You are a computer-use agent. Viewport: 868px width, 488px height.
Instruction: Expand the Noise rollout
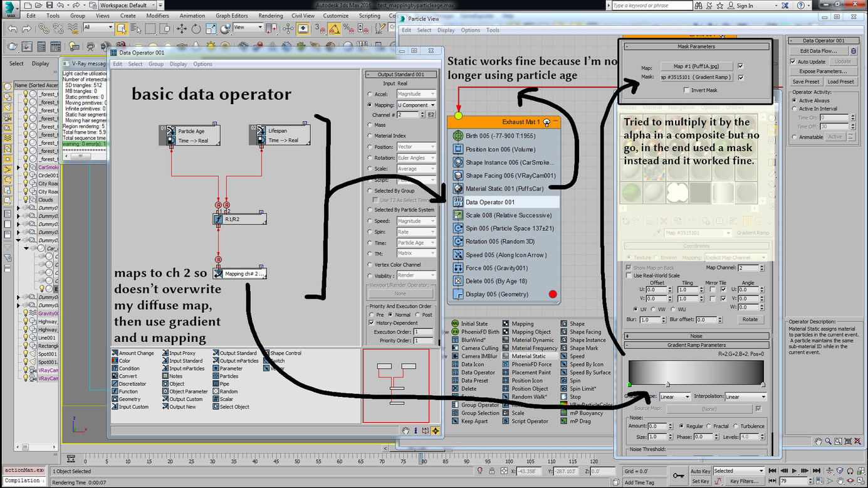coord(696,336)
